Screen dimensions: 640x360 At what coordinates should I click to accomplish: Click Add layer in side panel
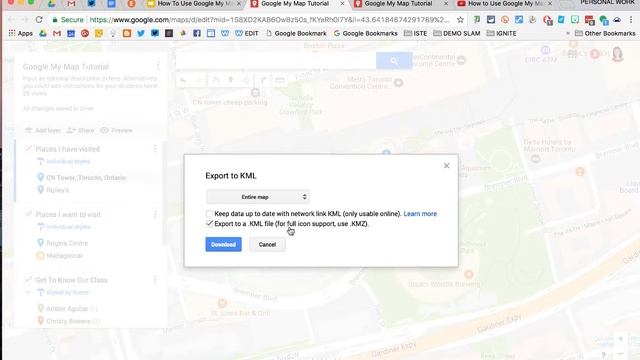click(x=42, y=130)
